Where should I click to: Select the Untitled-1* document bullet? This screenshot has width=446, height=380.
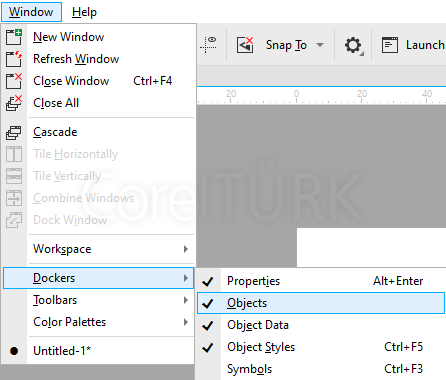coord(14,351)
